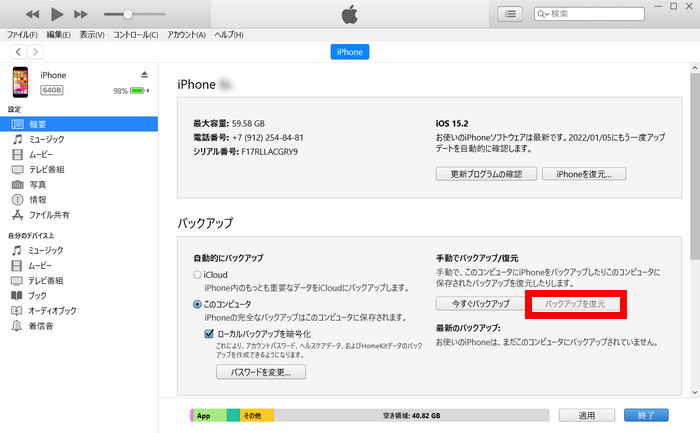Adjust the volume slider knob
700x433 pixels.
(x=128, y=14)
